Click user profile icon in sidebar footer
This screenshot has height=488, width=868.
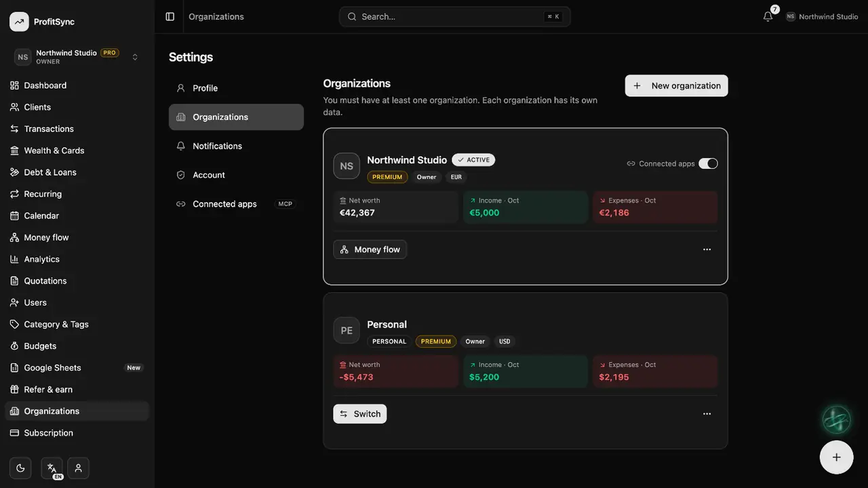[x=78, y=468]
